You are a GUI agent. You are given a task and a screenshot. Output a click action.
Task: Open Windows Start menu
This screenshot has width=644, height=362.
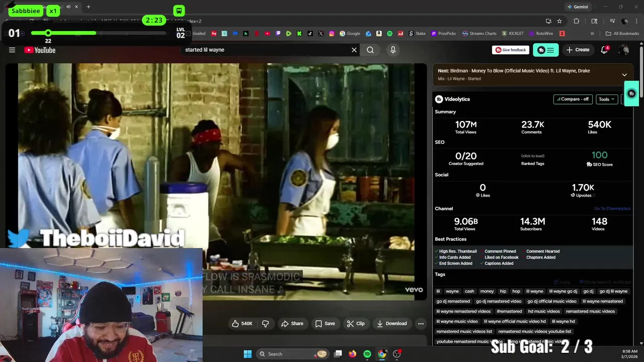coord(248,354)
